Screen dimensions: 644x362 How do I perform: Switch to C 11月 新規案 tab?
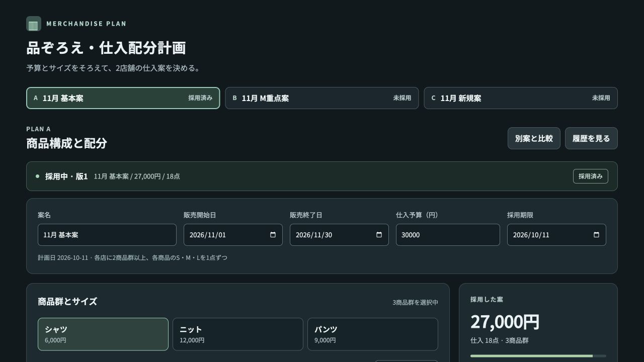521,98
